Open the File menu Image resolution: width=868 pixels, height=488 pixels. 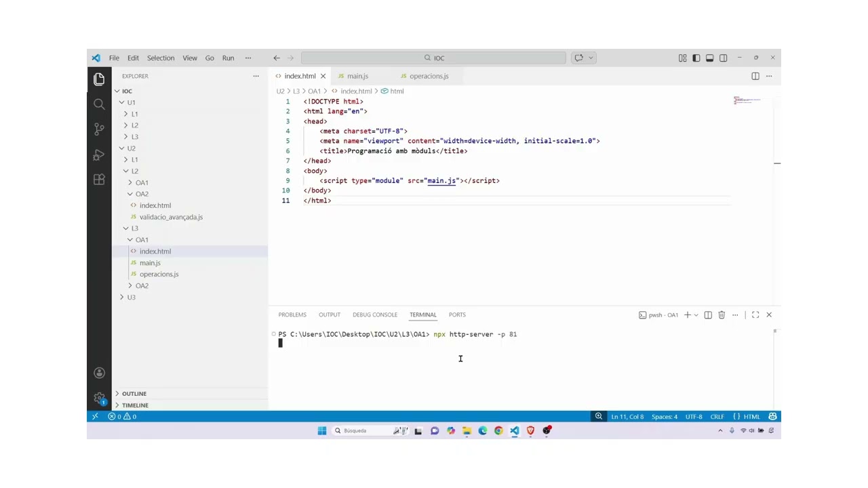point(114,58)
